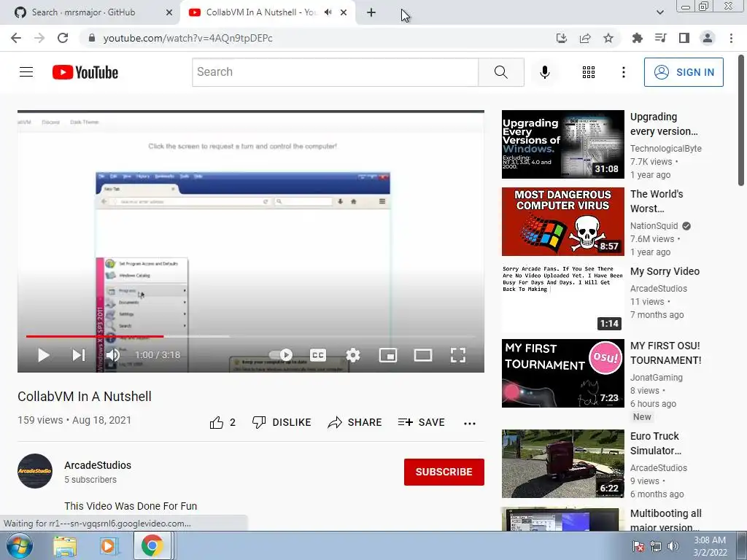Toggle the autoplay switch
747x560 pixels.
(x=281, y=355)
